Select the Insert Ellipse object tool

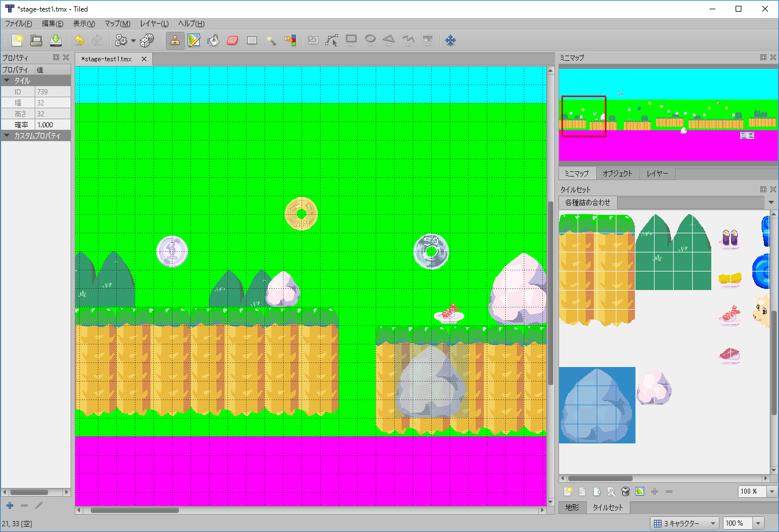tap(370, 40)
